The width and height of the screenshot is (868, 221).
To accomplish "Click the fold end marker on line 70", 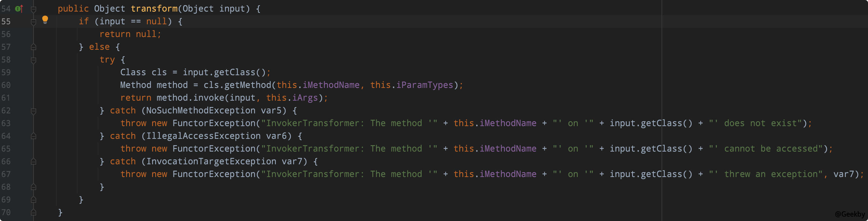I will (33, 213).
